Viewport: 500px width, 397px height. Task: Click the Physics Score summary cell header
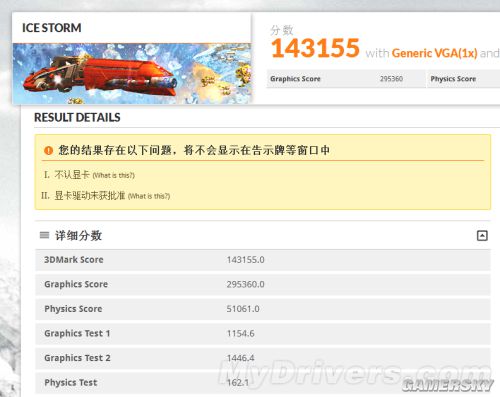(x=453, y=79)
